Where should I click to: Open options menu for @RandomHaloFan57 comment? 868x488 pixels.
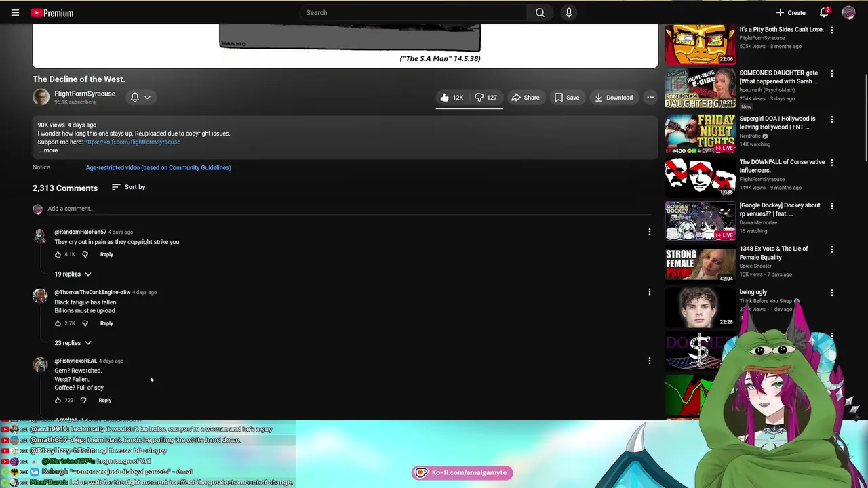pos(649,232)
